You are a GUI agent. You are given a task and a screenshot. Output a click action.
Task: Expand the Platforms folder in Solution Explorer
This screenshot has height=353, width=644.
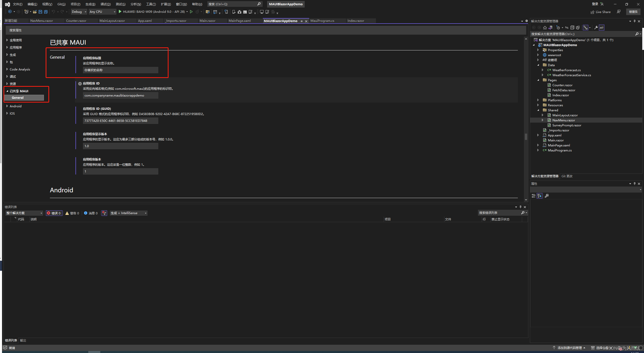pos(538,100)
